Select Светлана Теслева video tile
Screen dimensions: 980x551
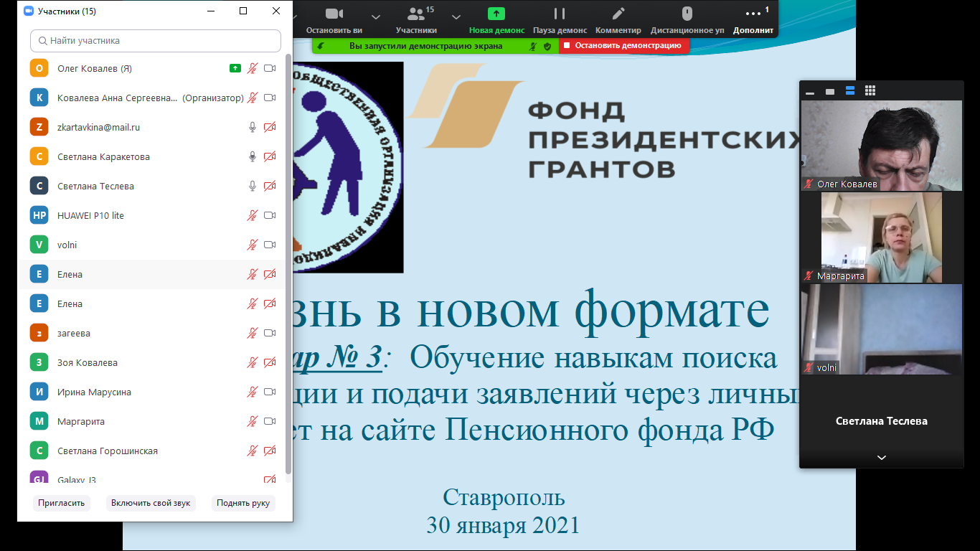(x=882, y=421)
